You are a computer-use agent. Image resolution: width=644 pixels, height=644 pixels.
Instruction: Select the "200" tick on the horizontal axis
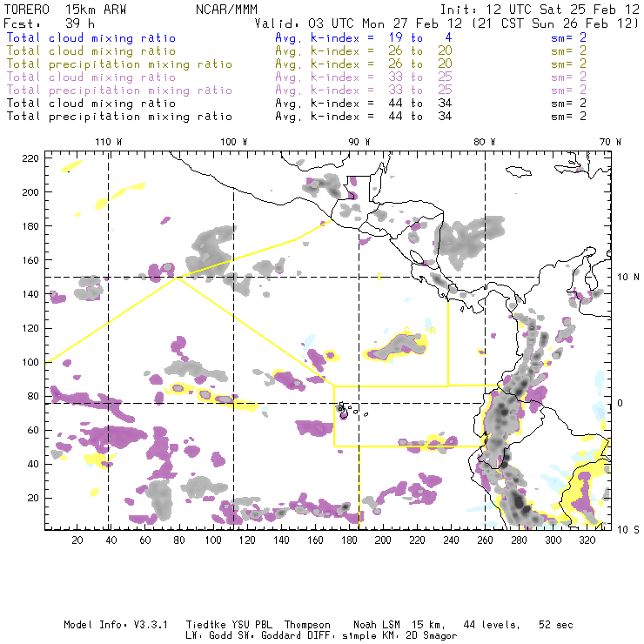383,540
